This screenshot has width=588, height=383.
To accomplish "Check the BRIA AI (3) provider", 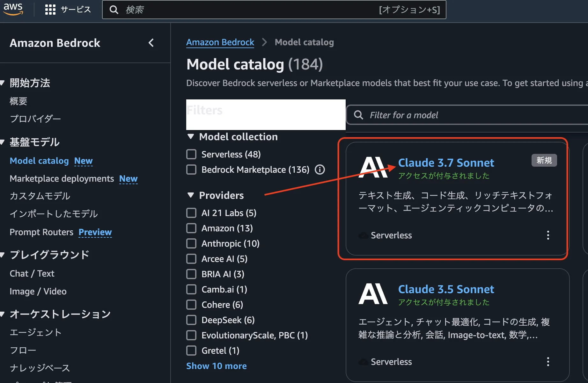I will click(x=191, y=274).
